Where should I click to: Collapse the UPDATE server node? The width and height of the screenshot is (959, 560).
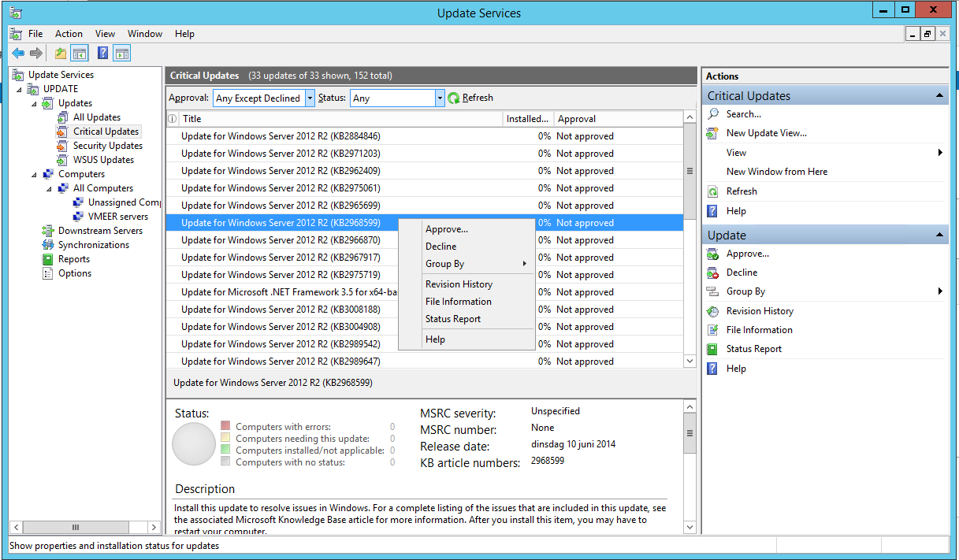click(20, 89)
